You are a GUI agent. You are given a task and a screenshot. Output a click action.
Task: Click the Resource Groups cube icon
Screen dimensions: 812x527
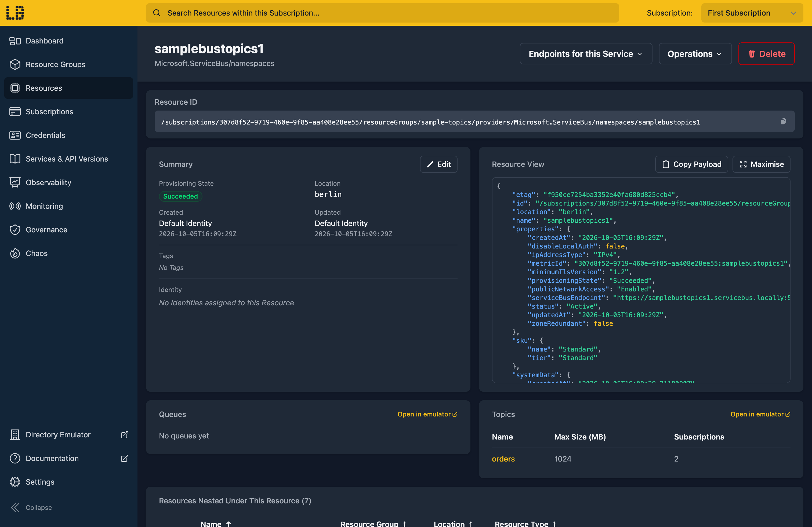point(15,64)
